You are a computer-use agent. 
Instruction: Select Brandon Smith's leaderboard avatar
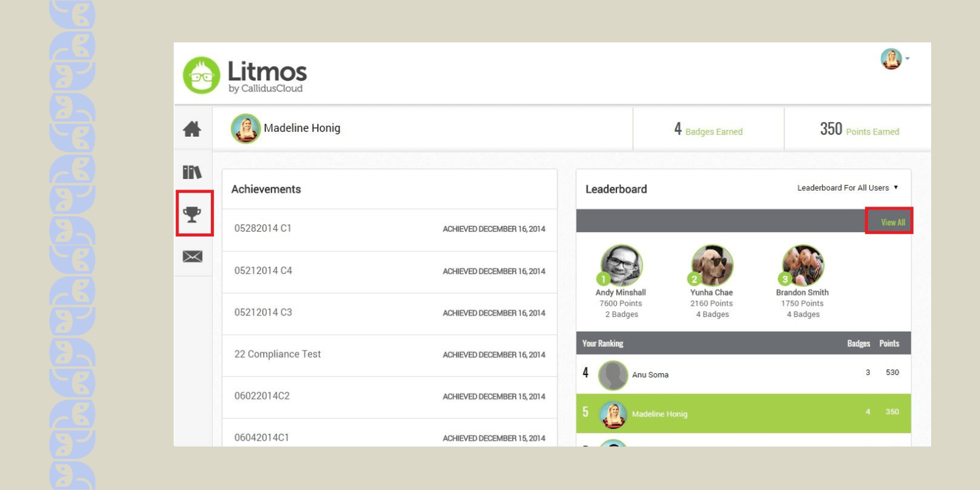pos(803,265)
